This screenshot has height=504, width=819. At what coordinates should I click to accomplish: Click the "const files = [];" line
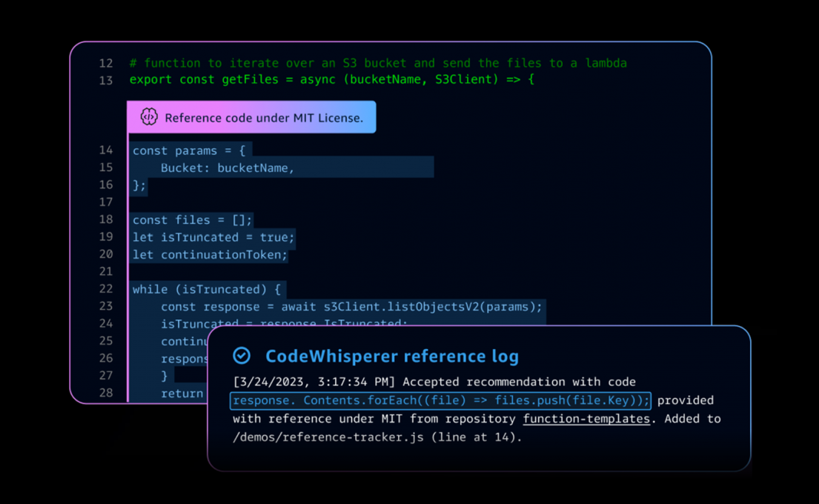pos(192,220)
